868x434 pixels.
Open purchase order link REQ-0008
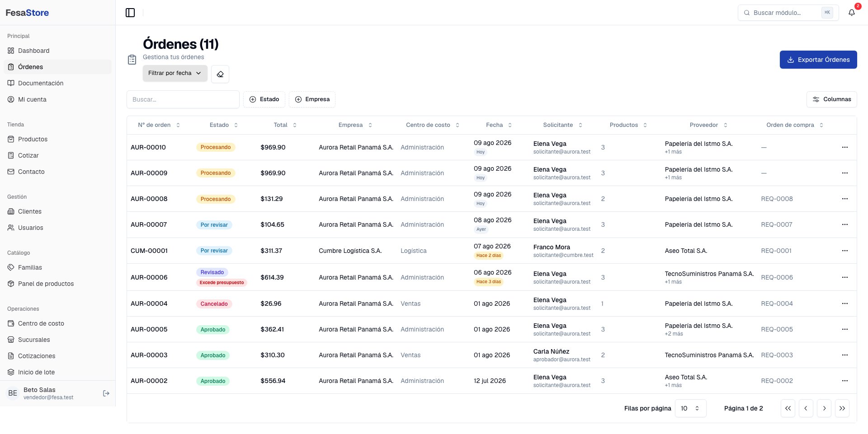point(777,199)
